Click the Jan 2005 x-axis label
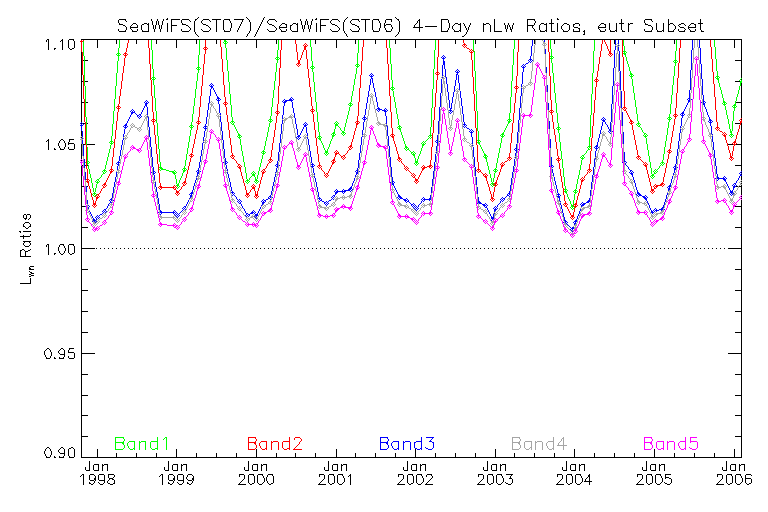The width and height of the screenshot is (768, 512). pyautogui.click(x=654, y=473)
